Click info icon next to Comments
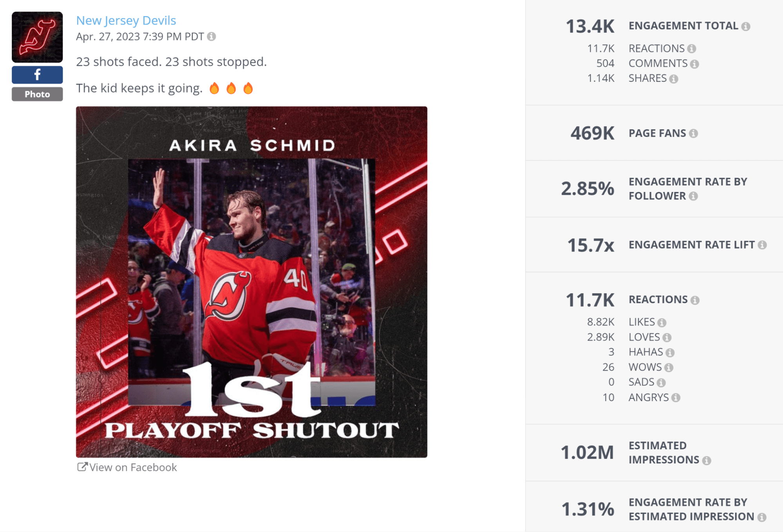Viewport: 783px width, 532px height. point(694,64)
